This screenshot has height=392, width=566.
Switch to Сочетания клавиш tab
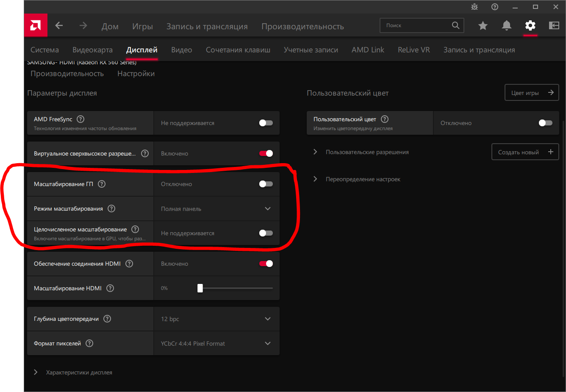238,50
